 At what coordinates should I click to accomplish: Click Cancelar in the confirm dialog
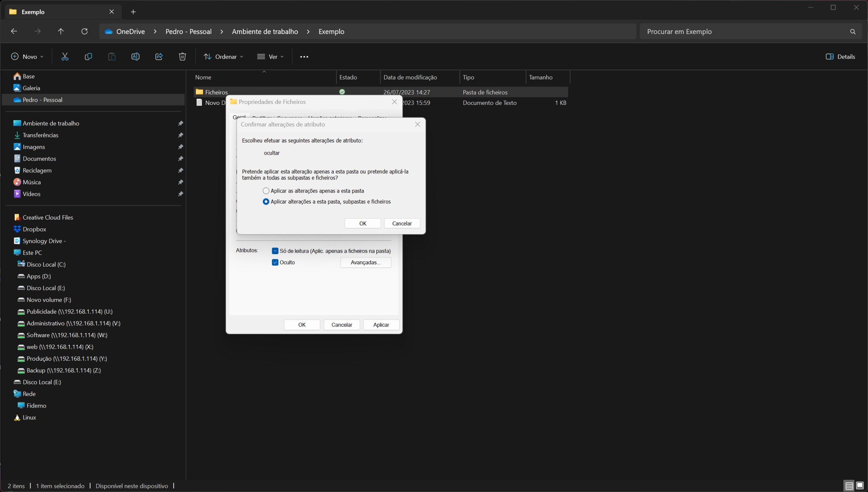(402, 223)
